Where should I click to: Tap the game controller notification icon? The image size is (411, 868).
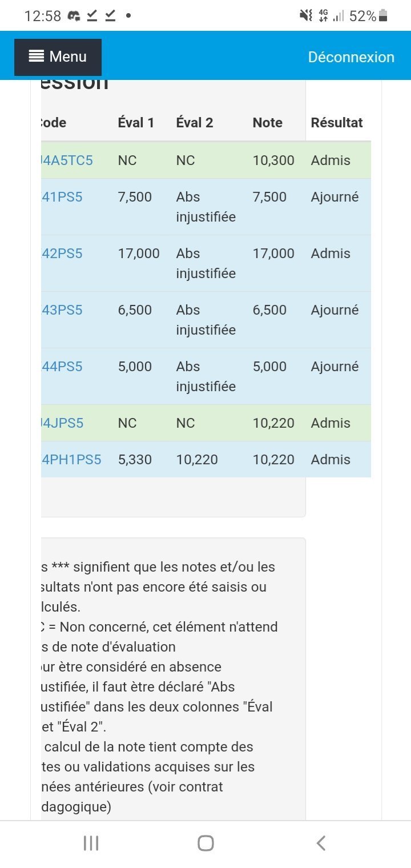coord(74,16)
